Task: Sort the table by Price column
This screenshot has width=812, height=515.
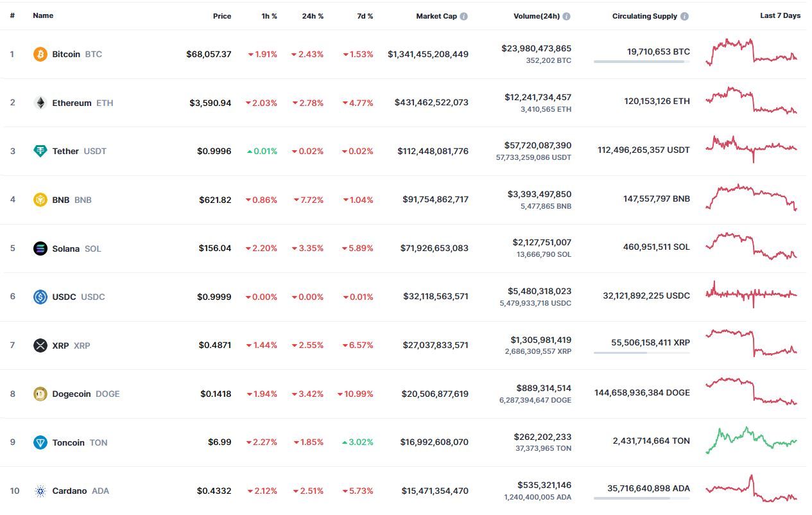Action: click(x=222, y=16)
